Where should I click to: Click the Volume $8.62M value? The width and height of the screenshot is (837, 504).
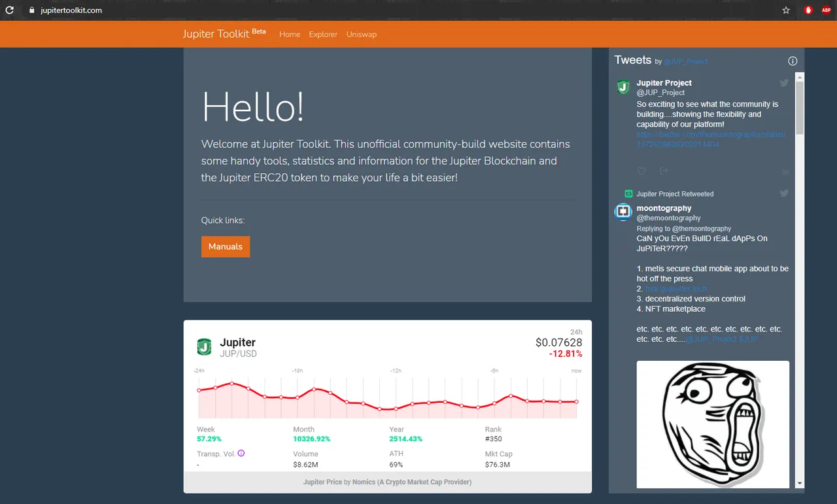coord(305,465)
